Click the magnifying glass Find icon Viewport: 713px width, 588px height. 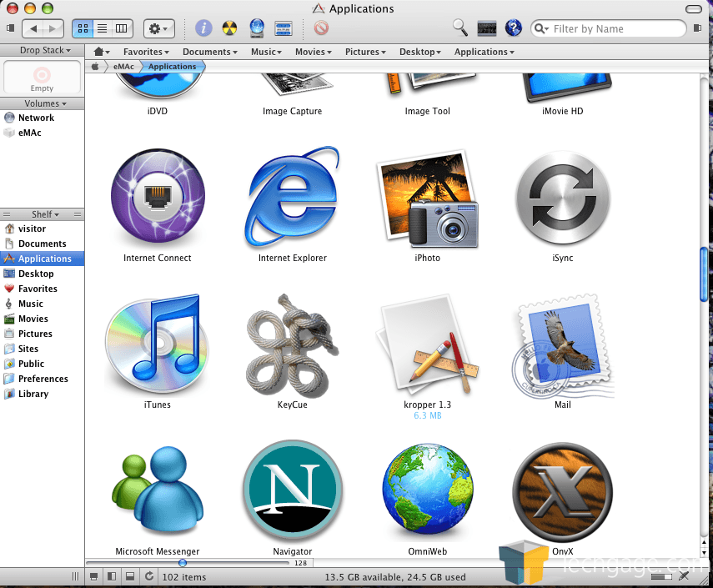[460, 28]
